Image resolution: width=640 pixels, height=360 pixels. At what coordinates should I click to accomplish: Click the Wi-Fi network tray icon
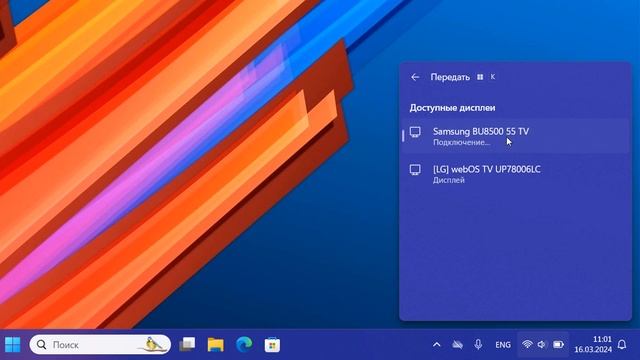coord(527,344)
